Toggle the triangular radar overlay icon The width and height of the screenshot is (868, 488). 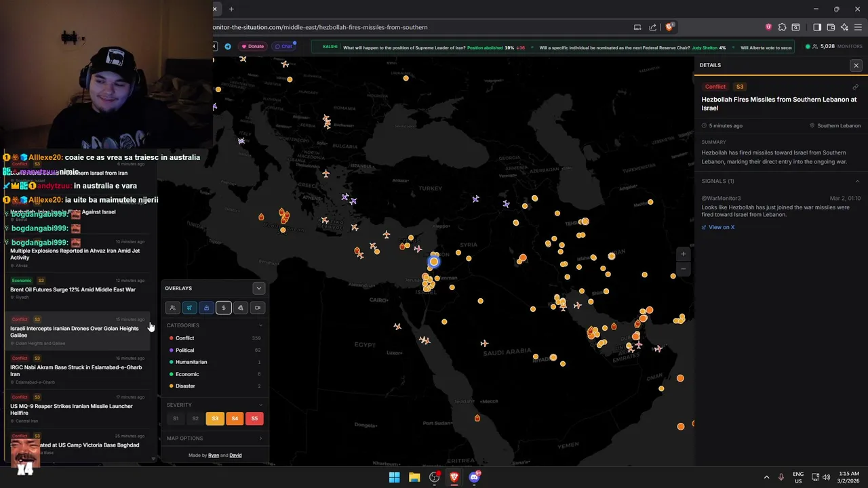pos(240,308)
